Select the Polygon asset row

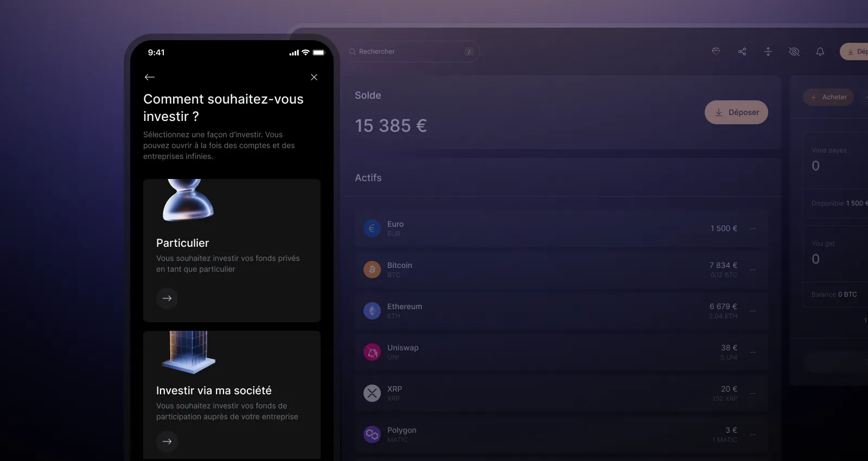[561, 434]
